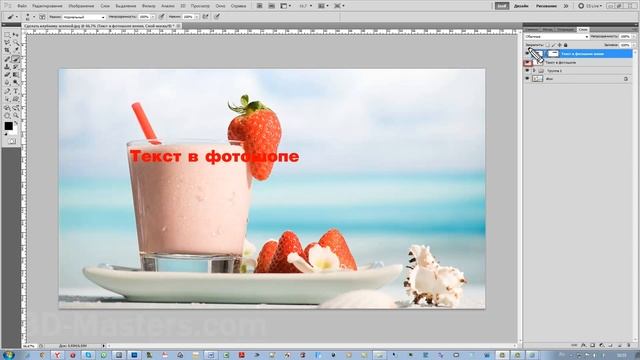
Task: Open the Arrange Documents dropdown
Action: pos(323,6)
